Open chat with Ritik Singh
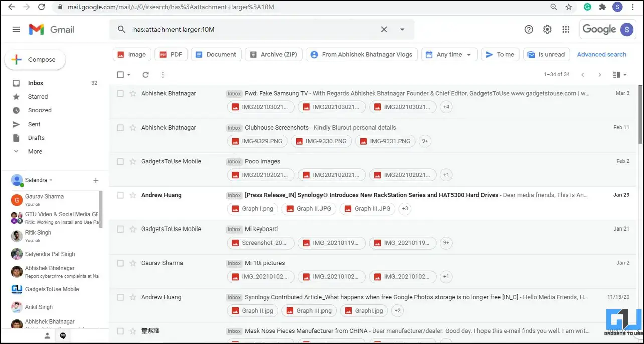 click(55, 236)
